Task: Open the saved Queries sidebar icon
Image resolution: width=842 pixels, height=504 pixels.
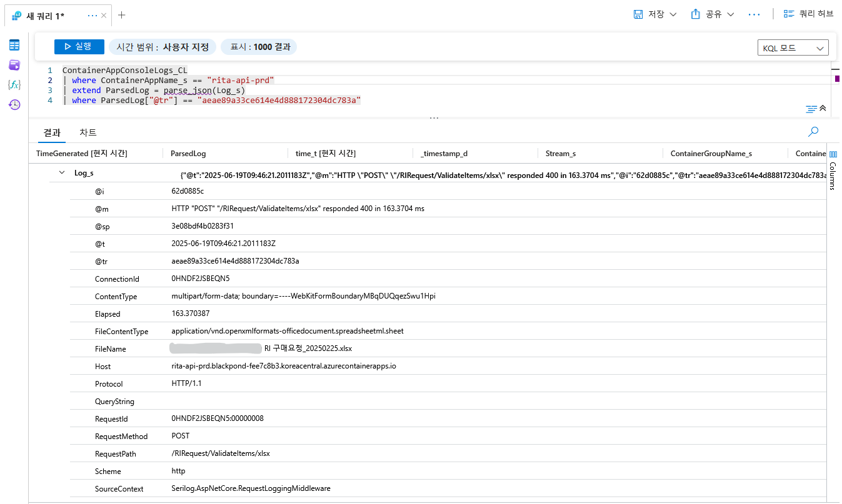Action: tap(14, 65)
